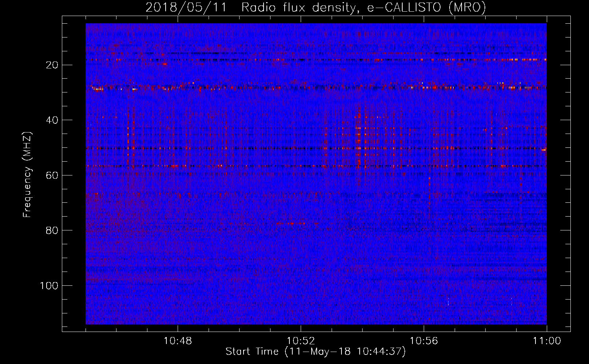
Task: Click the 'Frequency (MHZ)' y-axis label
Action: click(x=27, y=175)
